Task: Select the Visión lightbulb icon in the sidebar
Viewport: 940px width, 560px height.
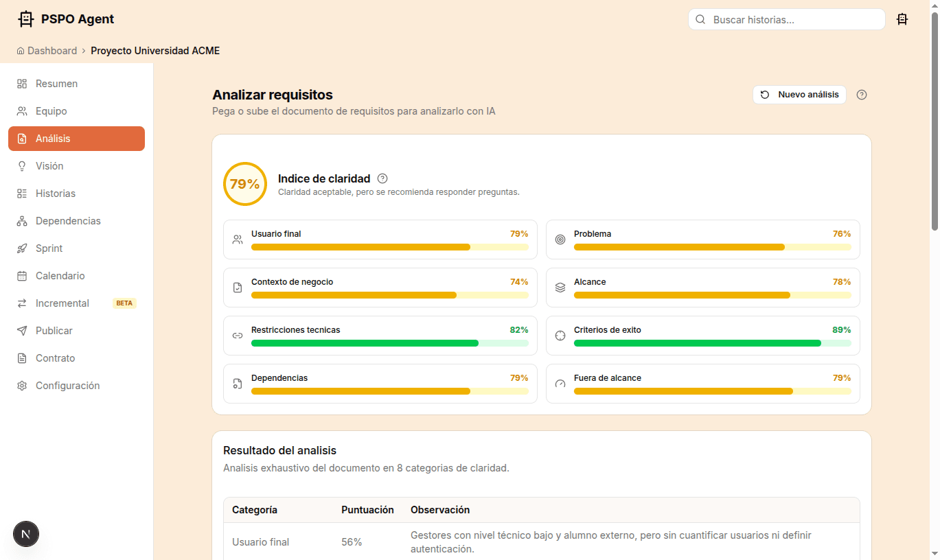Action: pos(21,165)
